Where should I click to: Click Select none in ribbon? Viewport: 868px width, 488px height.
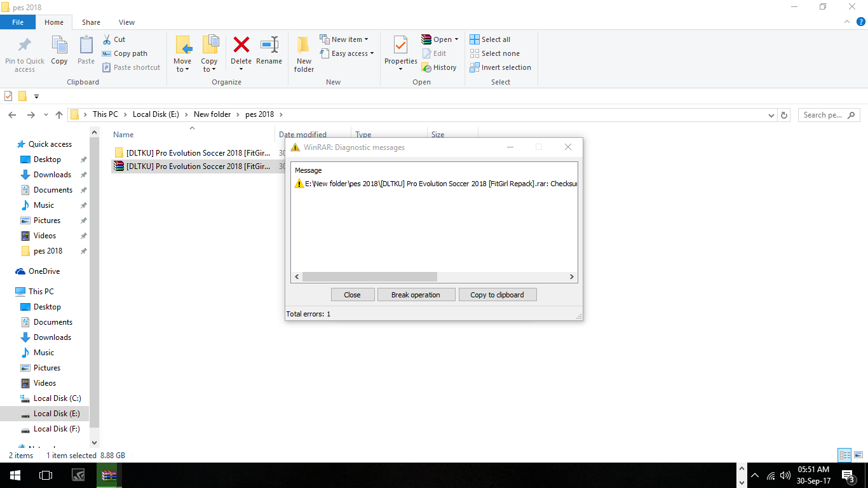[x=494, y=53]
